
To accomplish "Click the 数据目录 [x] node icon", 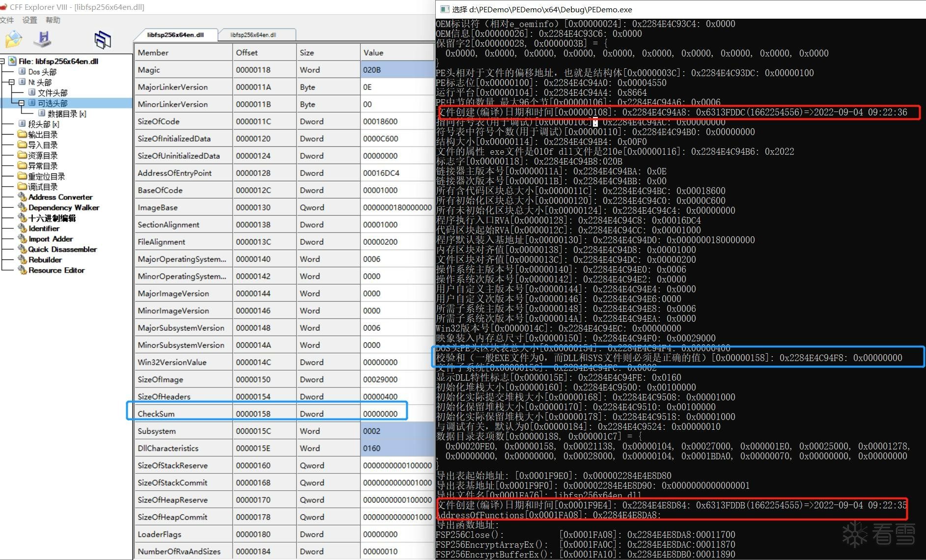I will pyautogui.click(x=42, y=113).
